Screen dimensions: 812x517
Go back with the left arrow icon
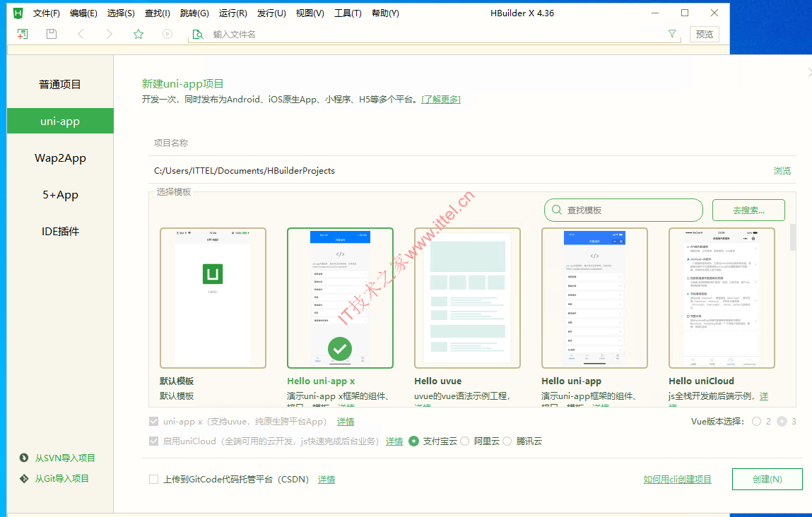pyautogui.click(x=81, y=34)
